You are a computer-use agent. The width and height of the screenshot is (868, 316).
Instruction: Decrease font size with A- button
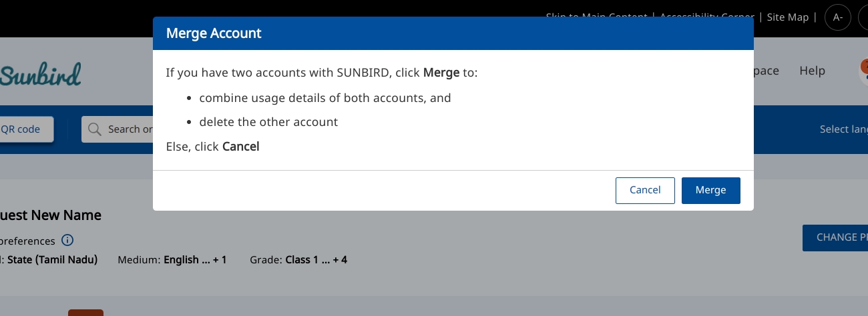838,18
